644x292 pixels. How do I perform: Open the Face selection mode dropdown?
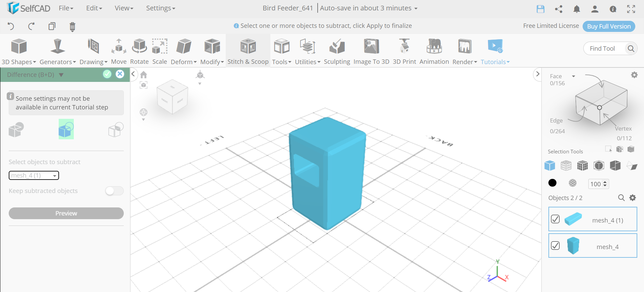coord(574,76)
